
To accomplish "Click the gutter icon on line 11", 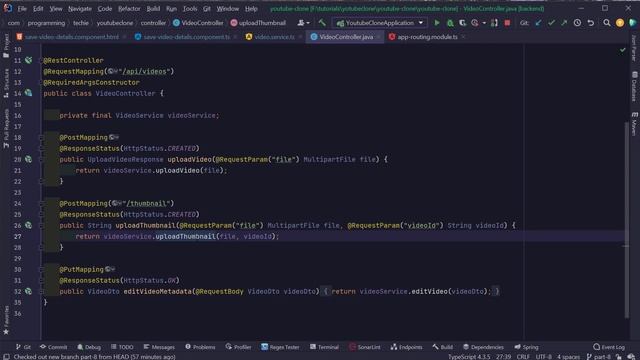I will click(x=28, y=60).
